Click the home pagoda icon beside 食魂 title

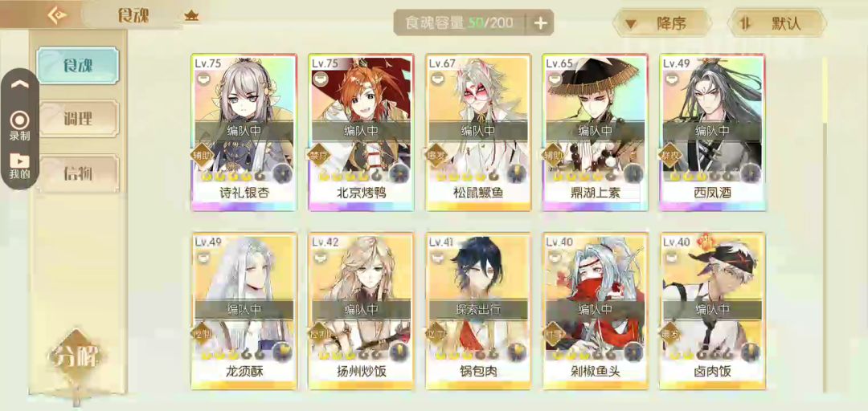pos(191,16)
